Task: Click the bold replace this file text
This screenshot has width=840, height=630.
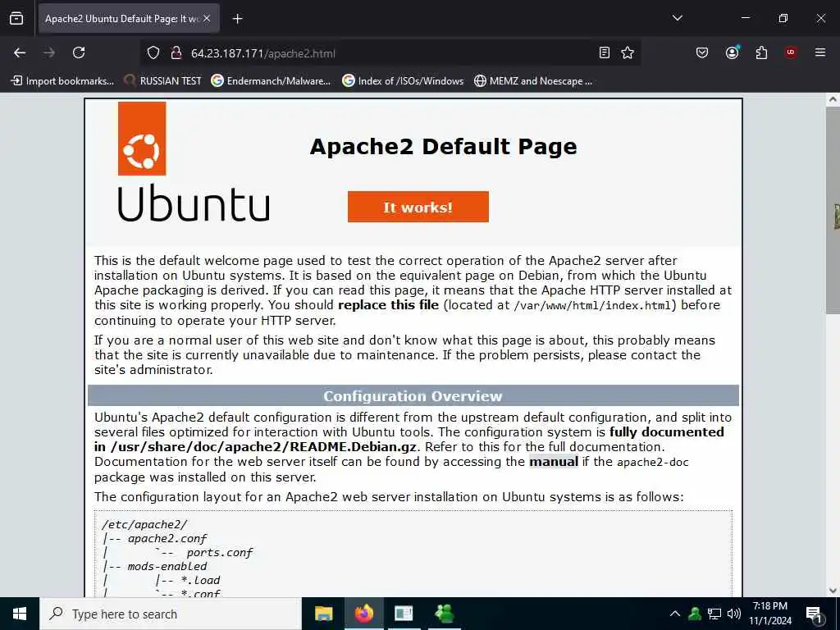Action: (388, 305)
